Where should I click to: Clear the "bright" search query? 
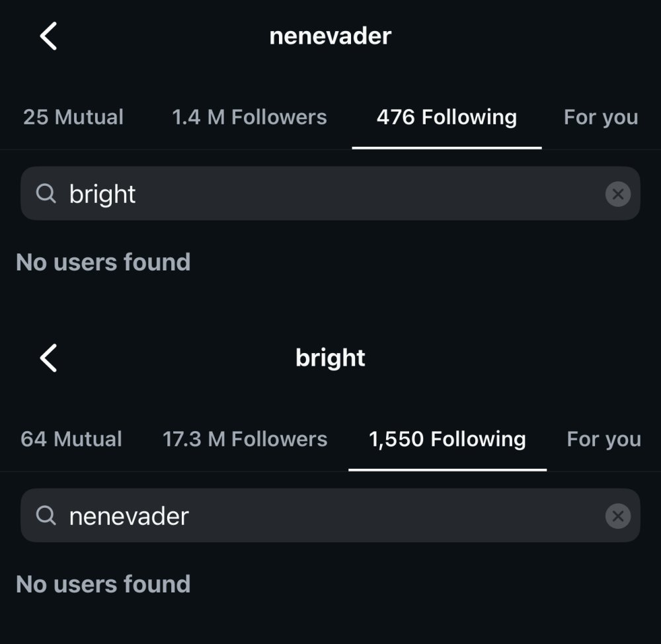(617, 194)
